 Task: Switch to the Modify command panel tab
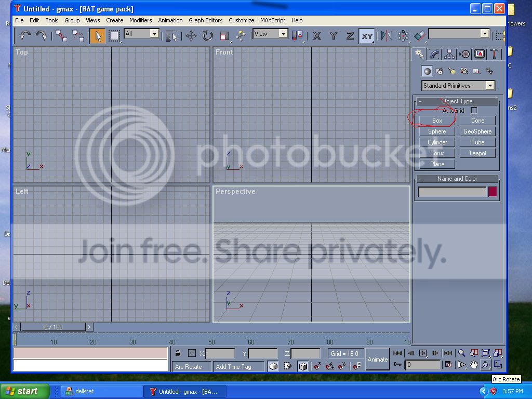coord(434,54)
